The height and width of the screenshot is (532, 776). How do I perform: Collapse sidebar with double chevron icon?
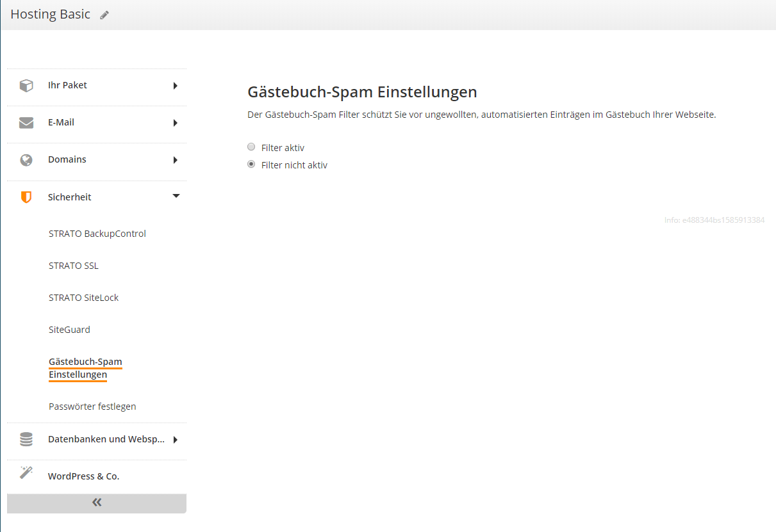97,503
